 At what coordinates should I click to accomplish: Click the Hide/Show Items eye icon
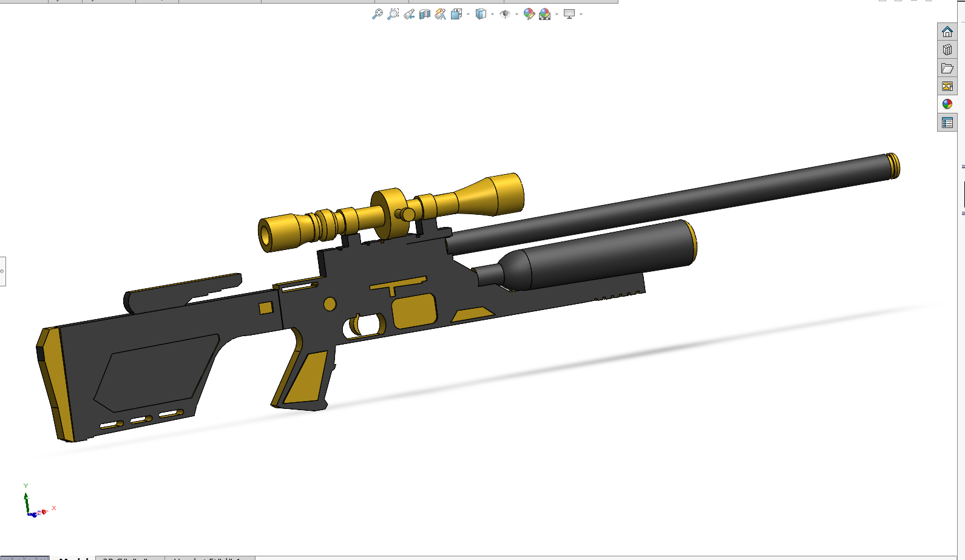click(x=505, y=14)
